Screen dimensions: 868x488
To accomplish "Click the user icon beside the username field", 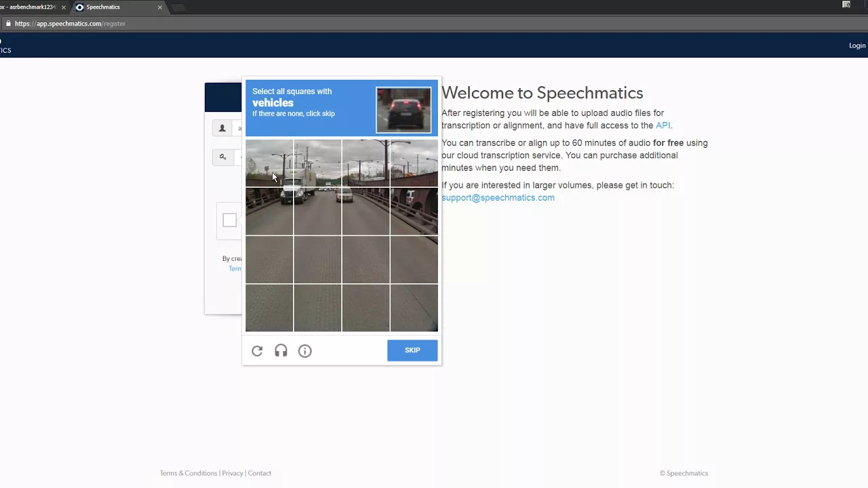I will click(x=222, y=128).
